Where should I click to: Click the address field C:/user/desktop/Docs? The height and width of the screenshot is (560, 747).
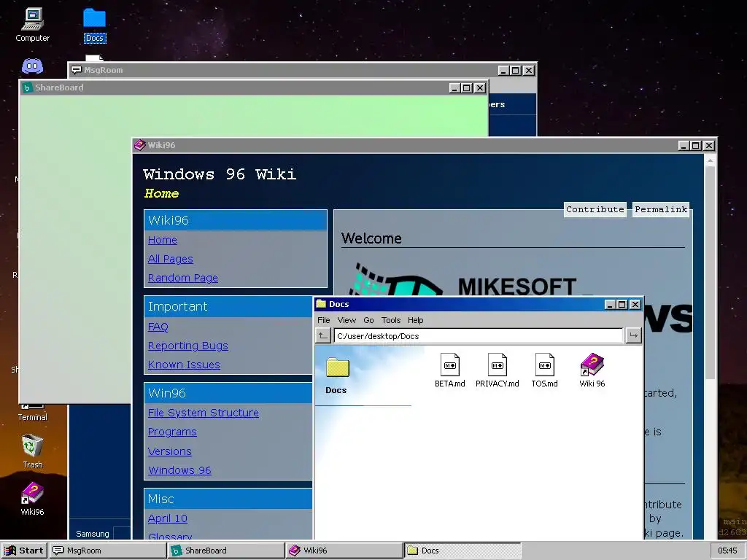coord(479,335)
